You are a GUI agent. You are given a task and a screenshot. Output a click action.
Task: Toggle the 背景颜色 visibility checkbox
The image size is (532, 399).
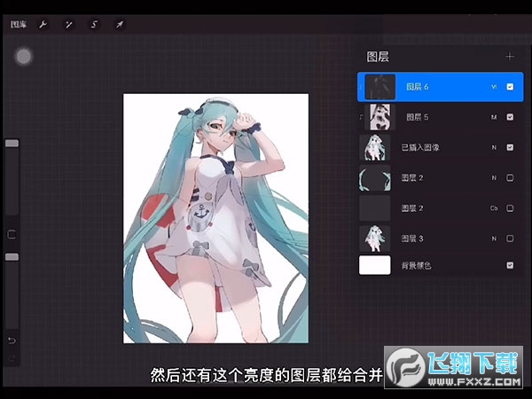tap(510, 265)
